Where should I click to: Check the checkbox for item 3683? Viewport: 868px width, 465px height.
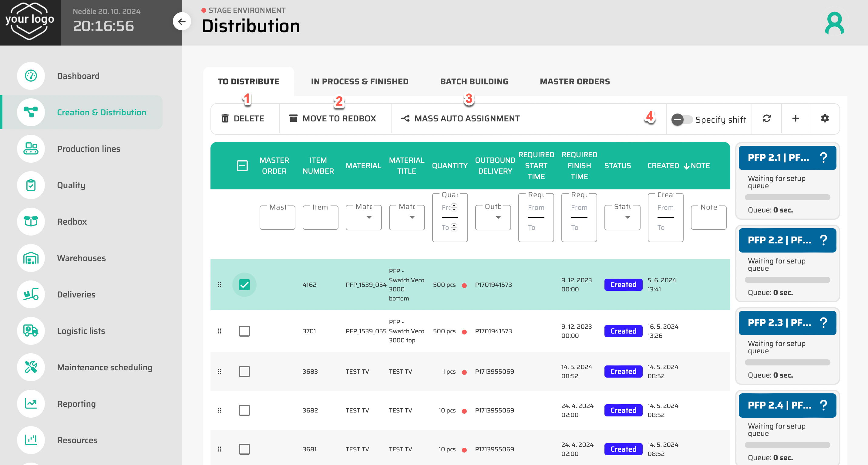point(244,371)
